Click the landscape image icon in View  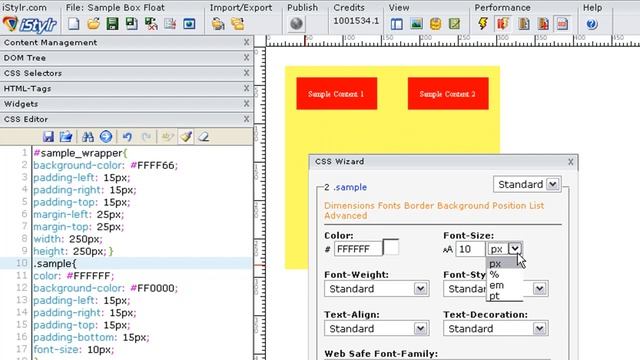(416, 24)
